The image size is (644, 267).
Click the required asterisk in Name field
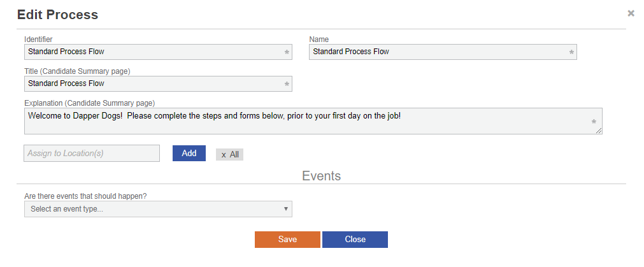click(x=571, y=52)
